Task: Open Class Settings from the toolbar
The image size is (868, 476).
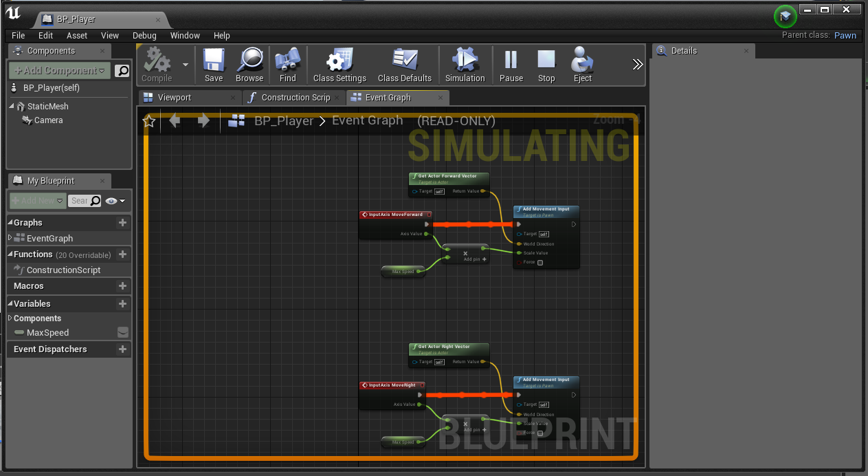Action: [x=340, y=65]
